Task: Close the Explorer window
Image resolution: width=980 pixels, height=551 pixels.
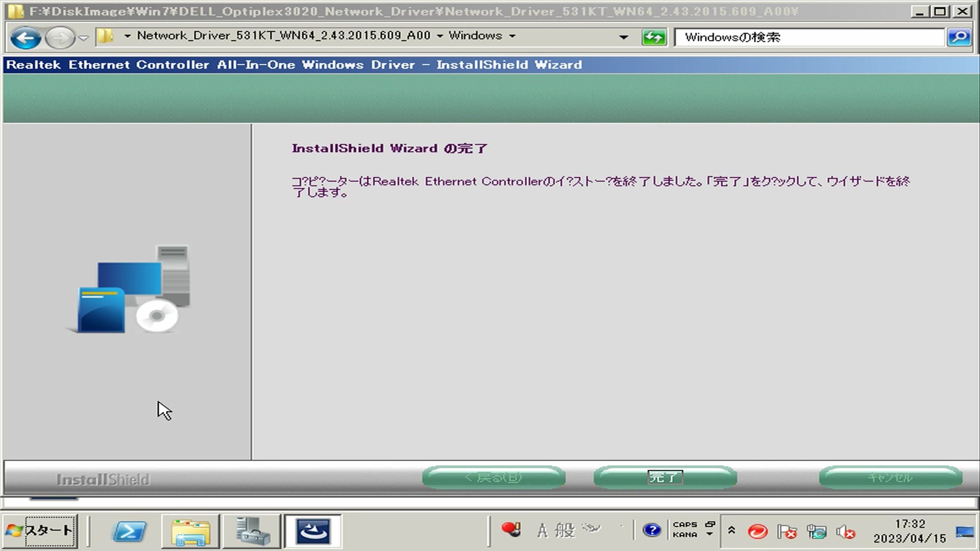Action: click(x=962, y=11)
